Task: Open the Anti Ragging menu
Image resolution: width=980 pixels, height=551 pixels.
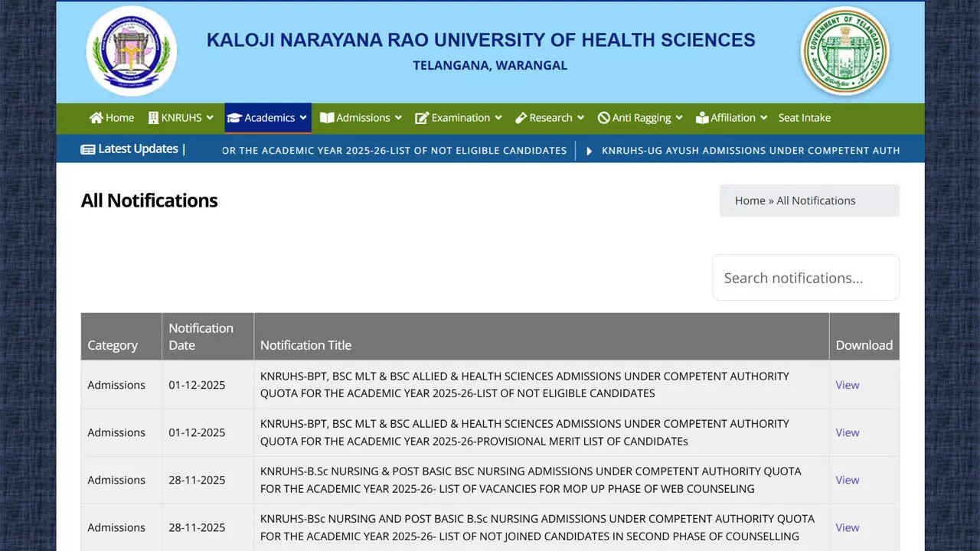Action: coord(641,118)
